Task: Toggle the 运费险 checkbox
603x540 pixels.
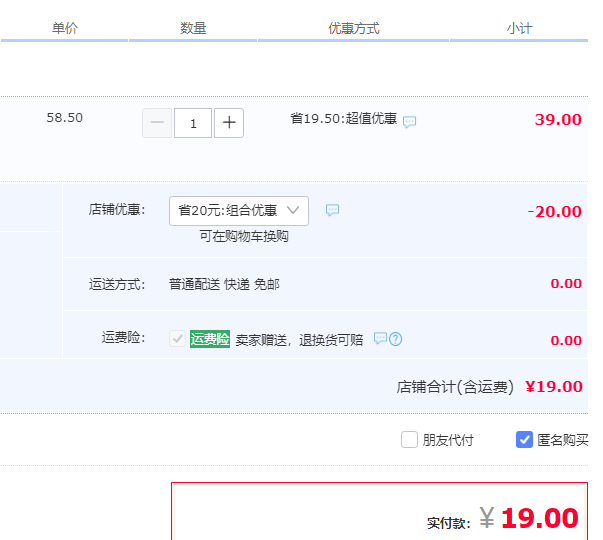Action: click(178, 339)
